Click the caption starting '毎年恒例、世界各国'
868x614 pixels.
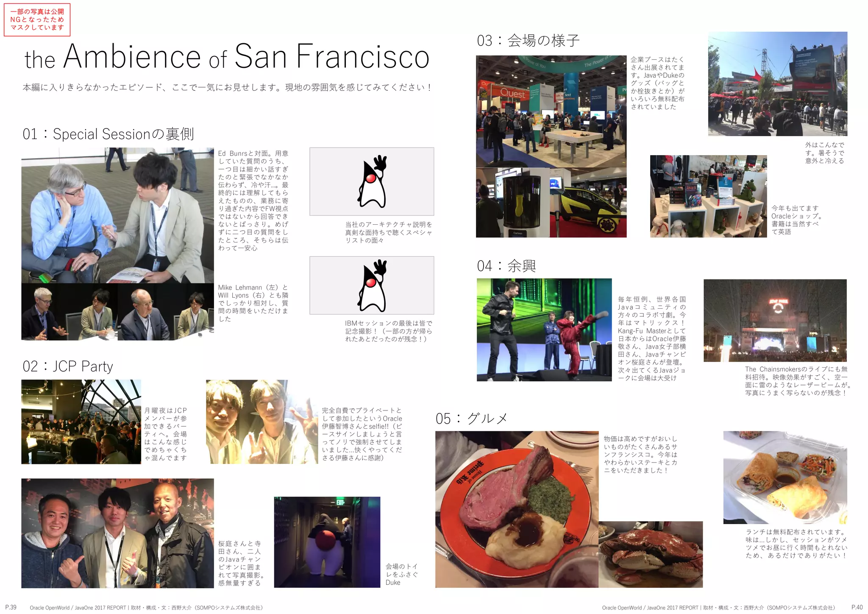[652, 338]
